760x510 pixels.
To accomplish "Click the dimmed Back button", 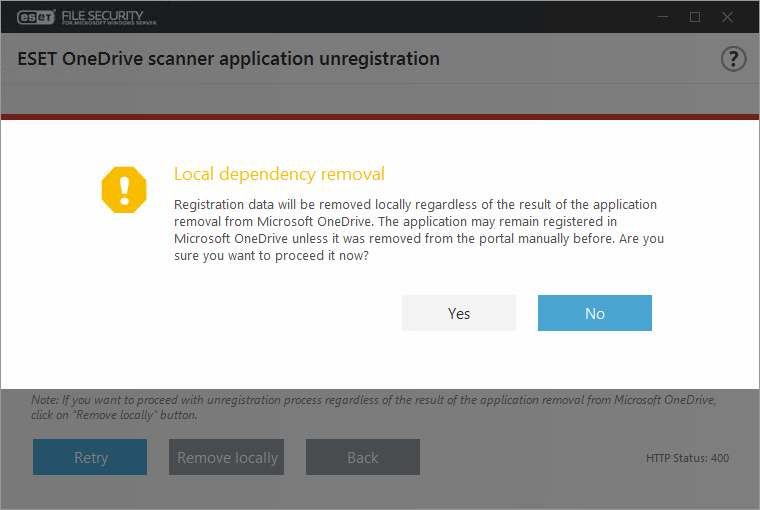I will click(x=363, y=457).
